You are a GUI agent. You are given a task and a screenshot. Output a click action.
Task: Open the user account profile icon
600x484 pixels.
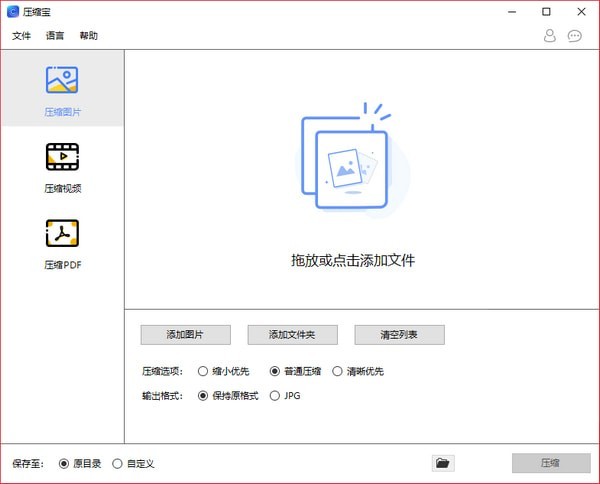[549, 36]
